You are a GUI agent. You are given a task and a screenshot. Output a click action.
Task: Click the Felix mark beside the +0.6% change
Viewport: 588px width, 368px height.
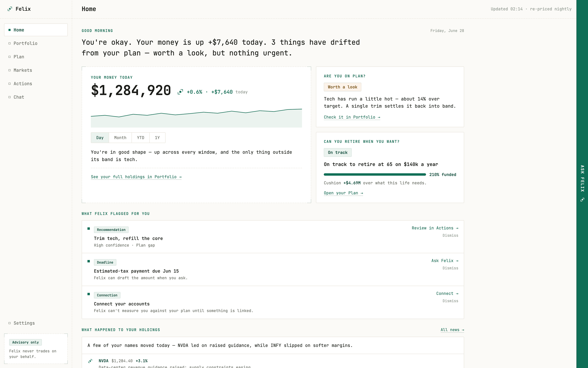(180, 92)
